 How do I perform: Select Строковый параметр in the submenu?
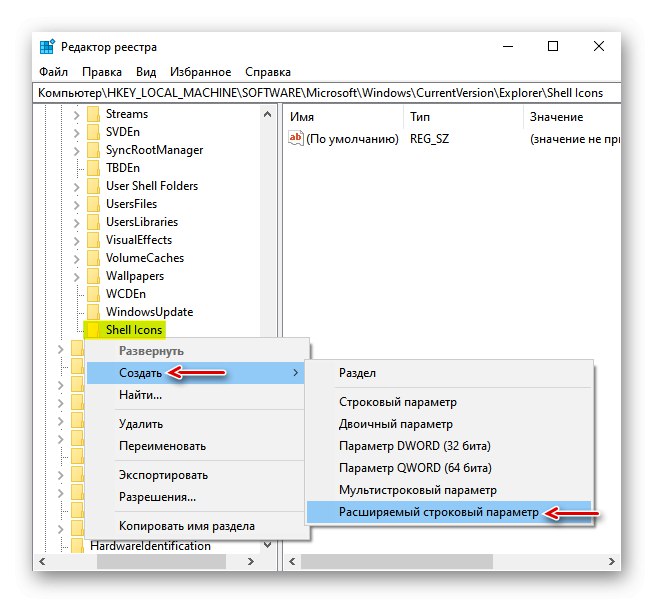449,402
